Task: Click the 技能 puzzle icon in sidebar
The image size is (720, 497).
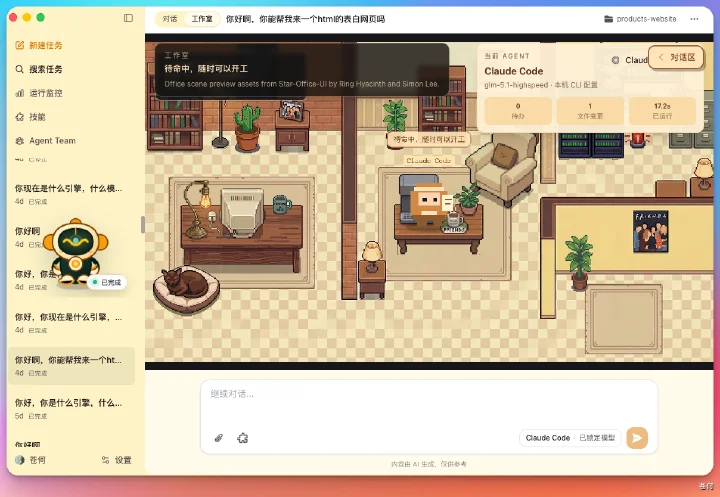Action: [19, 117]
